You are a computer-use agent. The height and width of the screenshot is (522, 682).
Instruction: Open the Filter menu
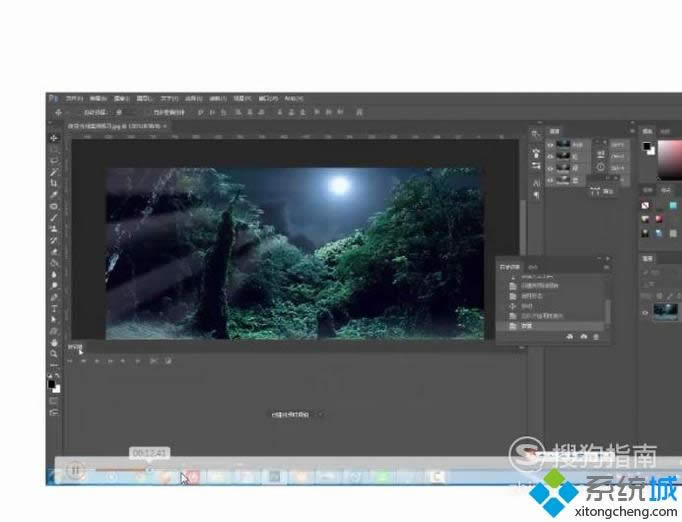pyautogui.click(x=218, y=99)
